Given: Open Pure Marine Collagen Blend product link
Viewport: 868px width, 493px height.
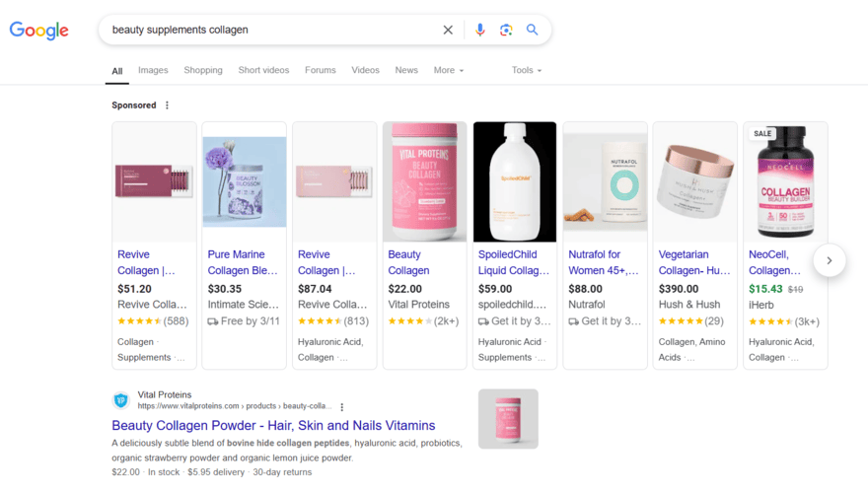Looking at the screenshot, I should (x=243, y=262).
